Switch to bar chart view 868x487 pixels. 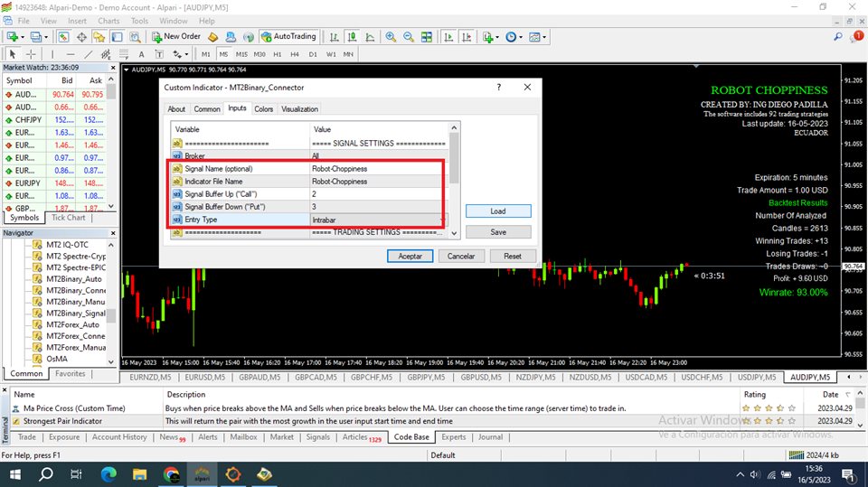click(334, 36)
